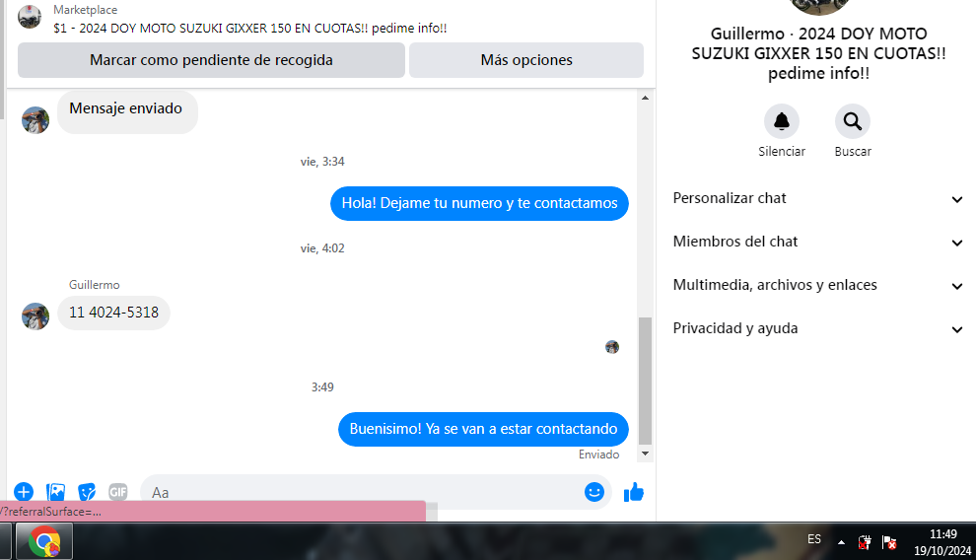Click the Más opciones button
This screenshot has height=560, width=976.
click(x=526, y=60)
